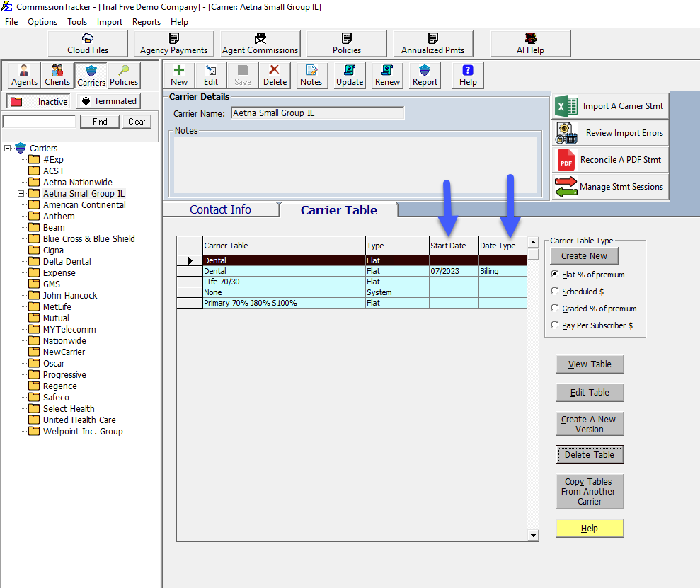The height and width of the screenshot is (588, 700).
Task: Click the red Delete icon
Action: click(x=274, y=75)
